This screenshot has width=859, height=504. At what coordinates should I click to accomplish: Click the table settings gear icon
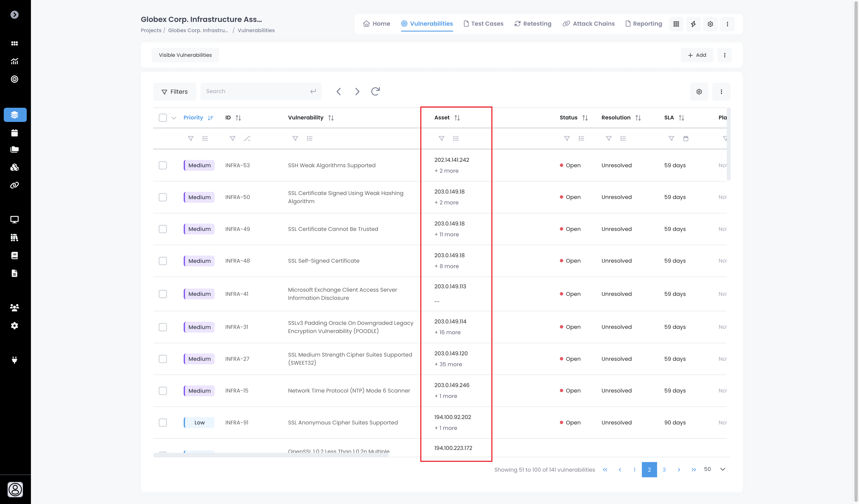point(699,92)
